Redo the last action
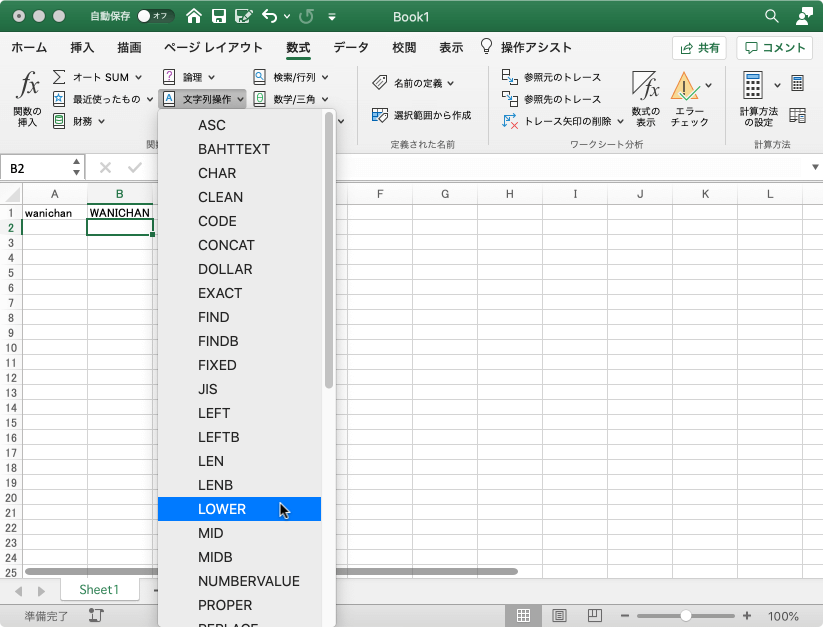Image resolution: width=823 pixels, height=627 pixels. tap(306, 16)
